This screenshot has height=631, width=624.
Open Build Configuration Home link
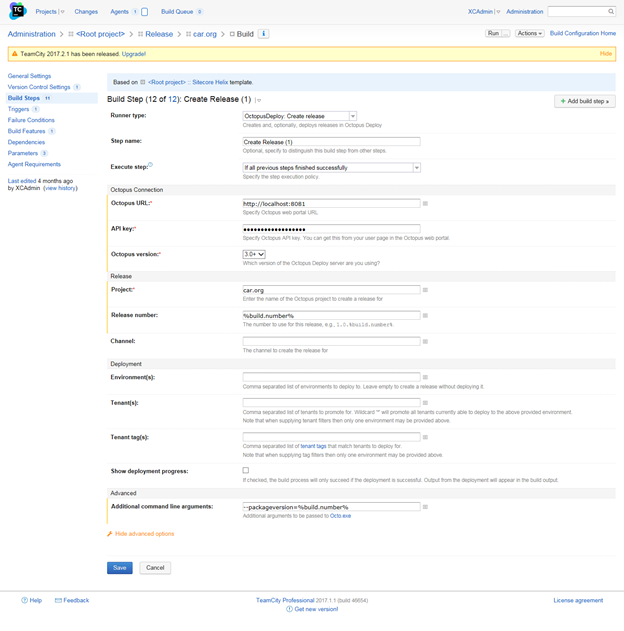click(583, 33)
